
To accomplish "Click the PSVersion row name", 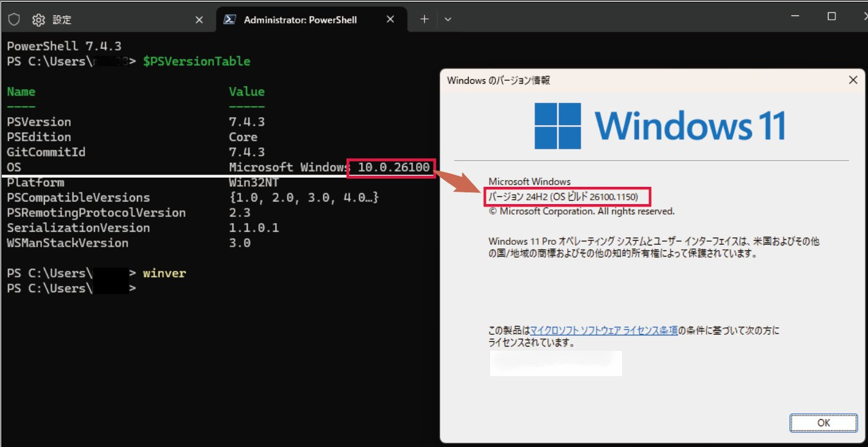I will click(39, 122).
